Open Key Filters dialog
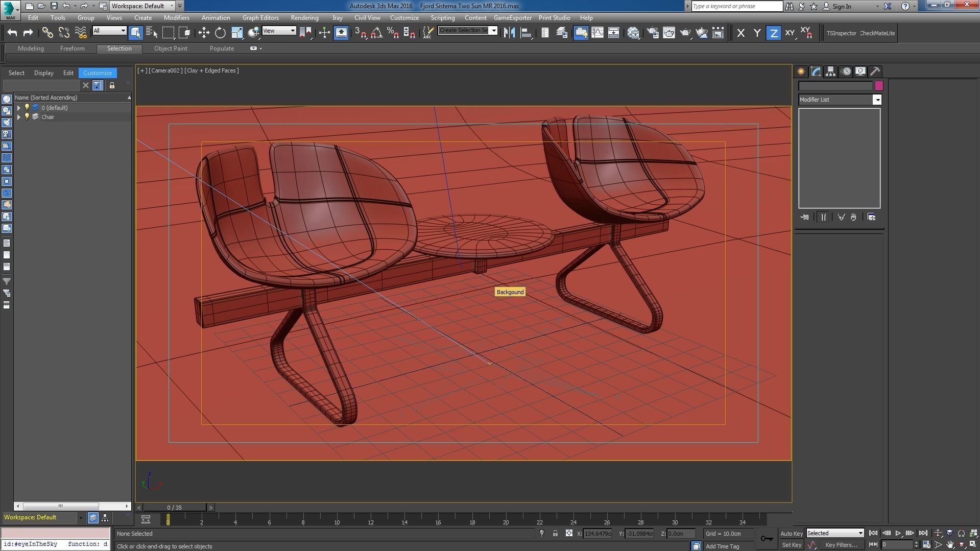The width and height of the screenshot is (980, 551). tap(841, 545)
